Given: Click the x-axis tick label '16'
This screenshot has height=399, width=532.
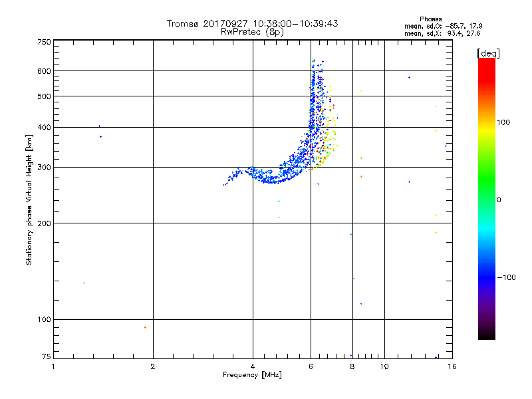Looking at the screenshot, I should click(452, 366).
